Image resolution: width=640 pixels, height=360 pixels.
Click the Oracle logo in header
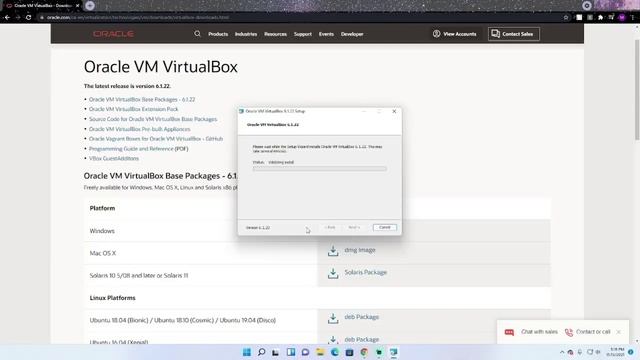(113, 34)
